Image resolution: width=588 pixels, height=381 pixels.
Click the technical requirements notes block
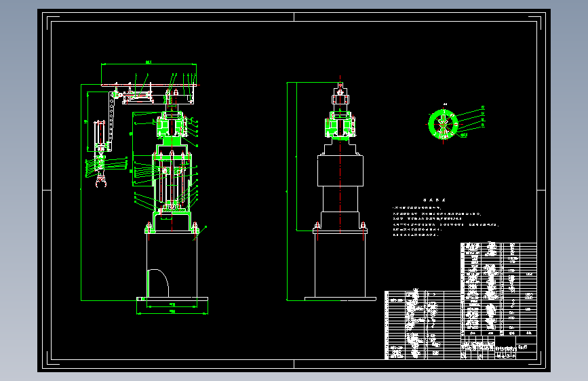click(446, 218)
